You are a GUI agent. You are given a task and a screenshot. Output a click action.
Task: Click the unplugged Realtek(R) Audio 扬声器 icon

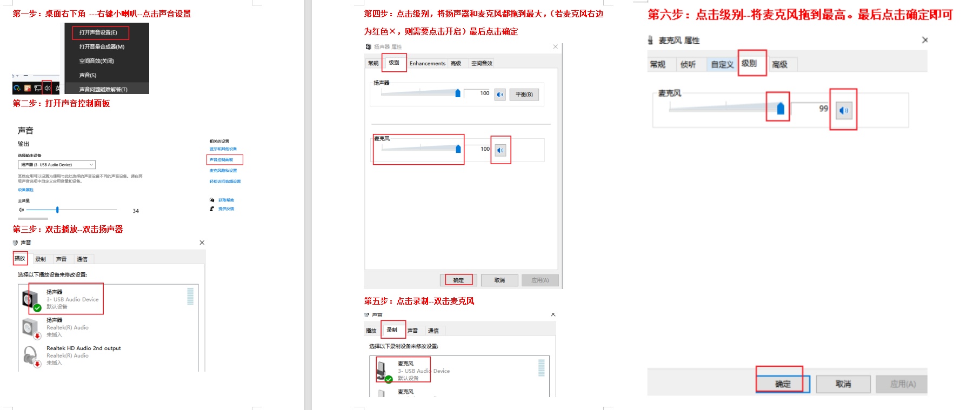[30, 327]
